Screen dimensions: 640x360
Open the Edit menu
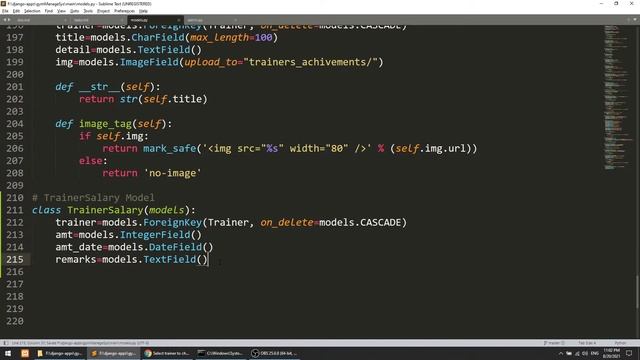pos(16,11)
